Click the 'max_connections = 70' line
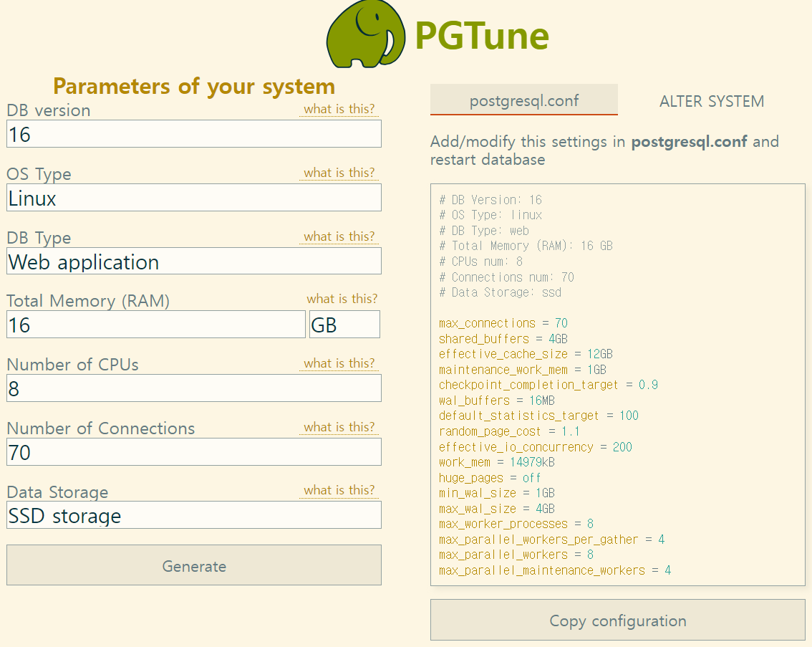 [503, 323]
